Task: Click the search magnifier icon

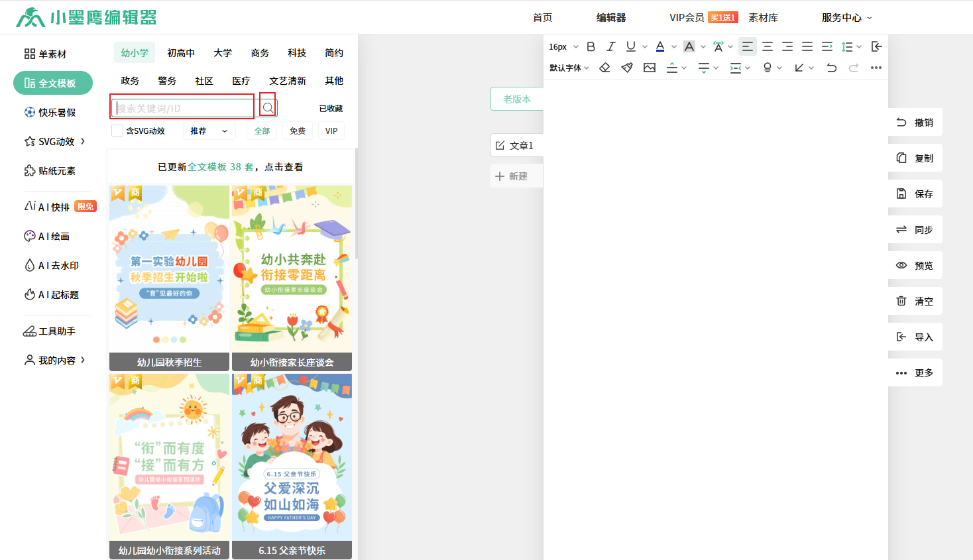Action: coord(268,107)
